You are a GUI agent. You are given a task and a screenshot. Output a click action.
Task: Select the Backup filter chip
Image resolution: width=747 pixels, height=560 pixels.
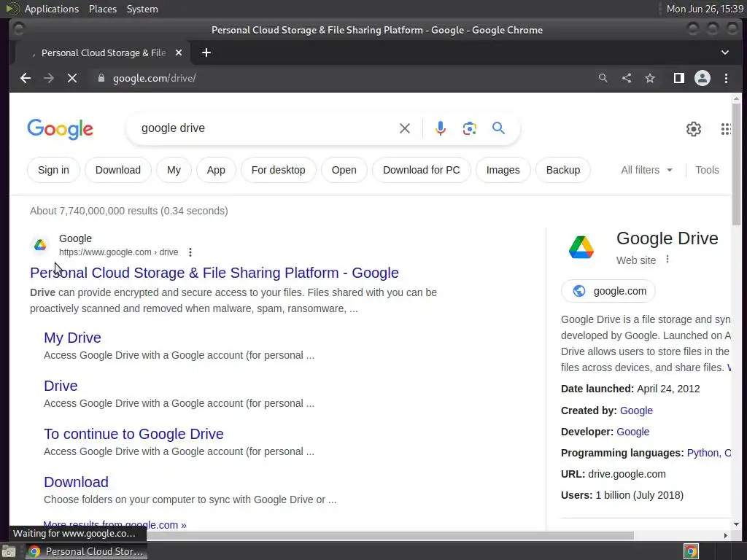tap(562, 170)
